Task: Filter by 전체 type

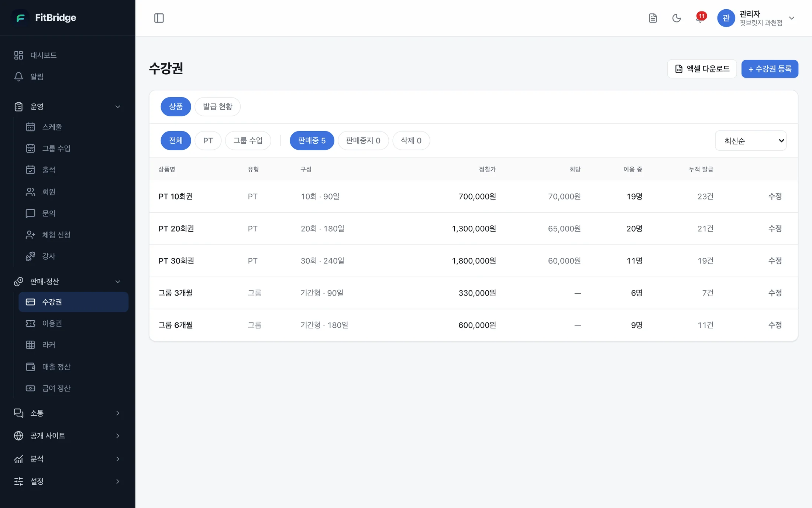Action: 176,140
